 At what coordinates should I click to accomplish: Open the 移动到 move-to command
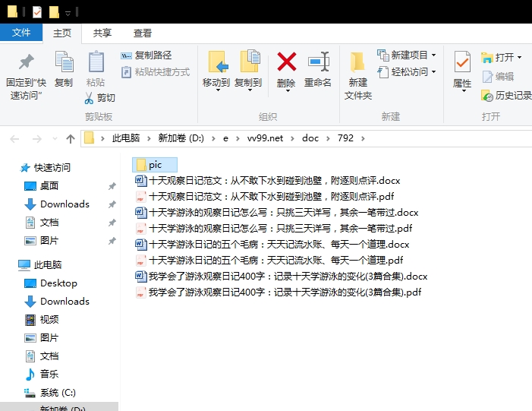[216, 71]
